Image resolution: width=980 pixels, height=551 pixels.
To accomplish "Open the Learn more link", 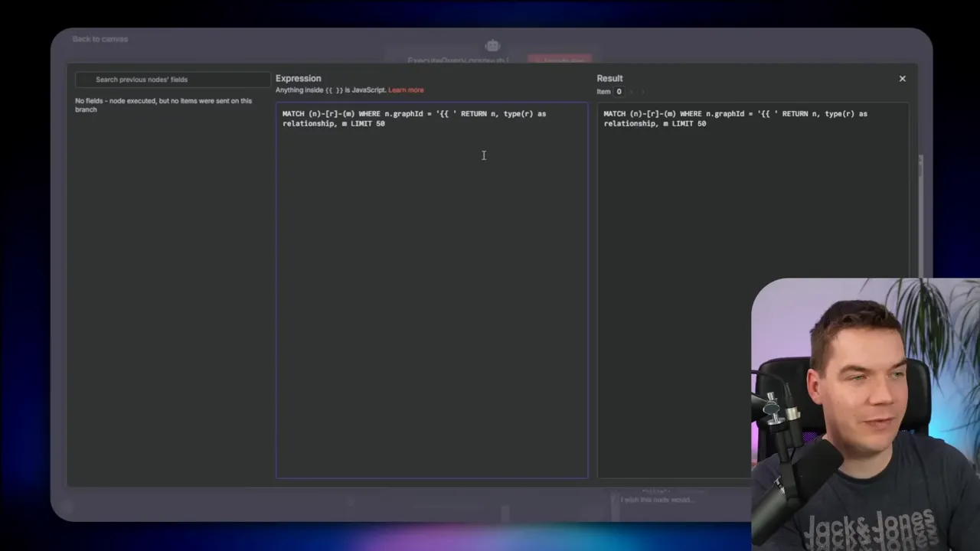I will tap(406, 90).
